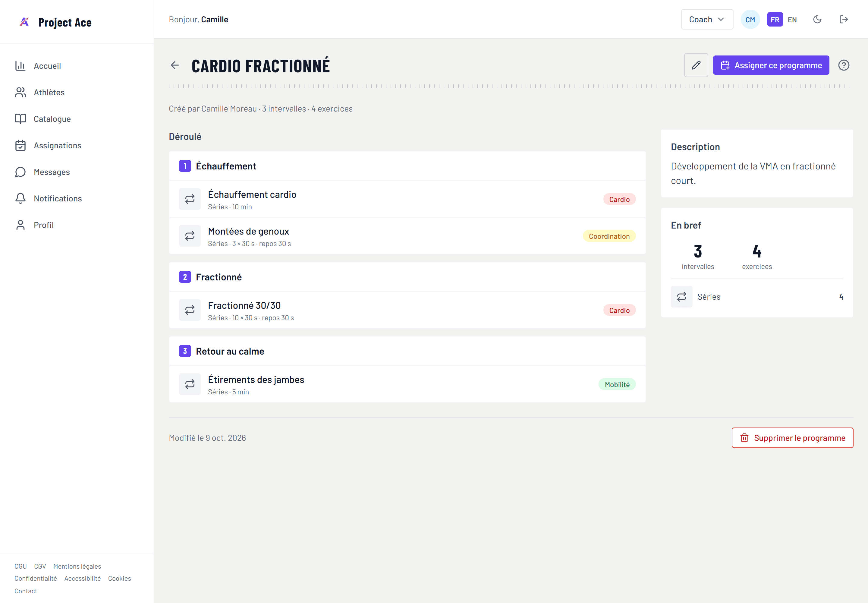Image resolution: width=868 pixels, height=603 pixels.
Task: Open the pencil edit button
Action: (x=696, y=65)
